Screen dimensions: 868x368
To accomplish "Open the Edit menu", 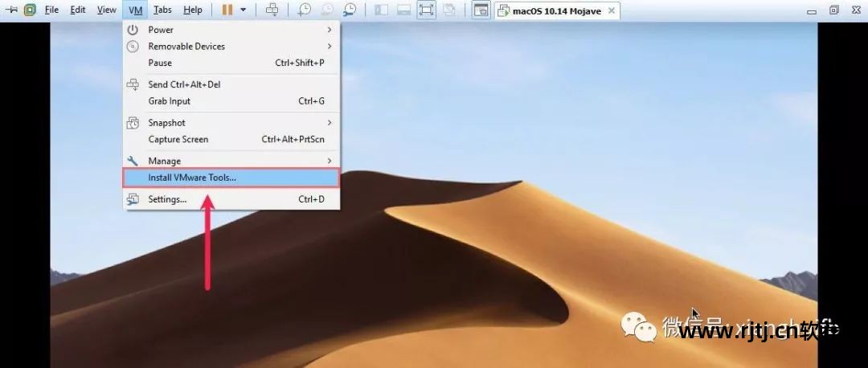I will (x=78, y=10).
